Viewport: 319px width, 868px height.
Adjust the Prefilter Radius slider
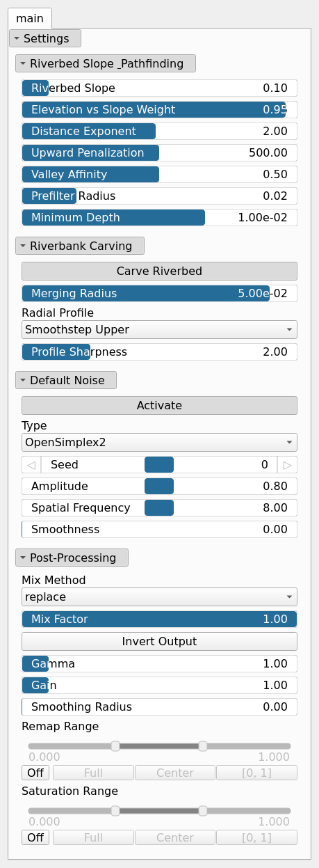[159, 196]
